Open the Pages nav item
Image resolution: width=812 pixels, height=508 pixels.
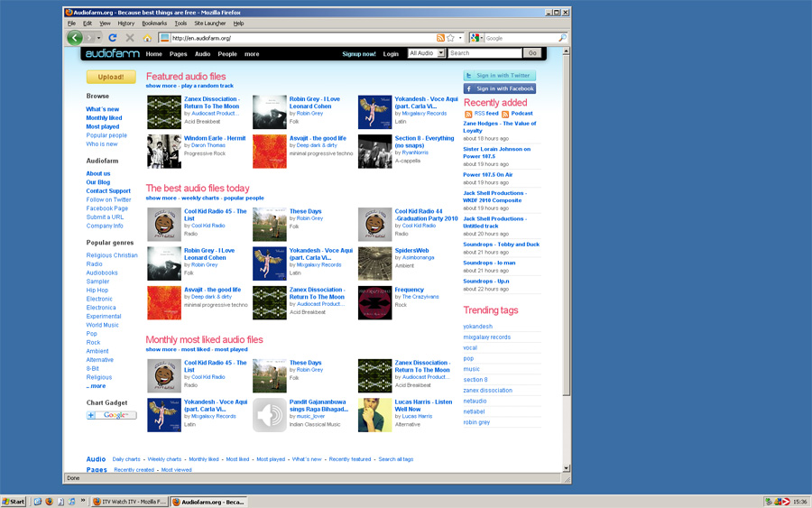[178, 54]
